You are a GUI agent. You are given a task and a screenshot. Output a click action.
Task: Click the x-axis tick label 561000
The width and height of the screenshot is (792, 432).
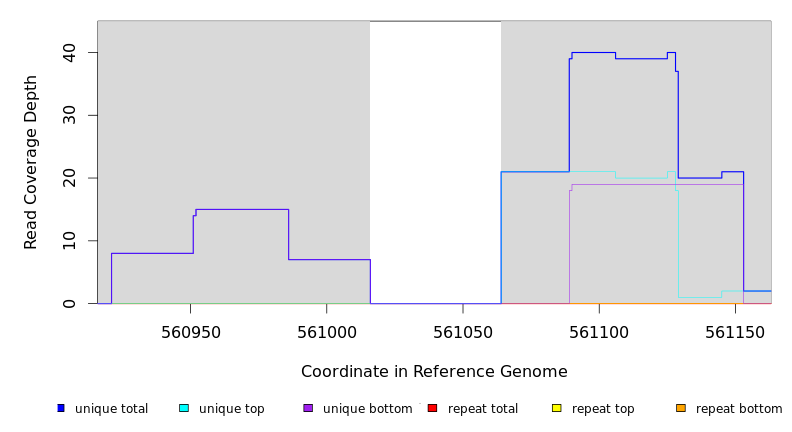(327, 332)
